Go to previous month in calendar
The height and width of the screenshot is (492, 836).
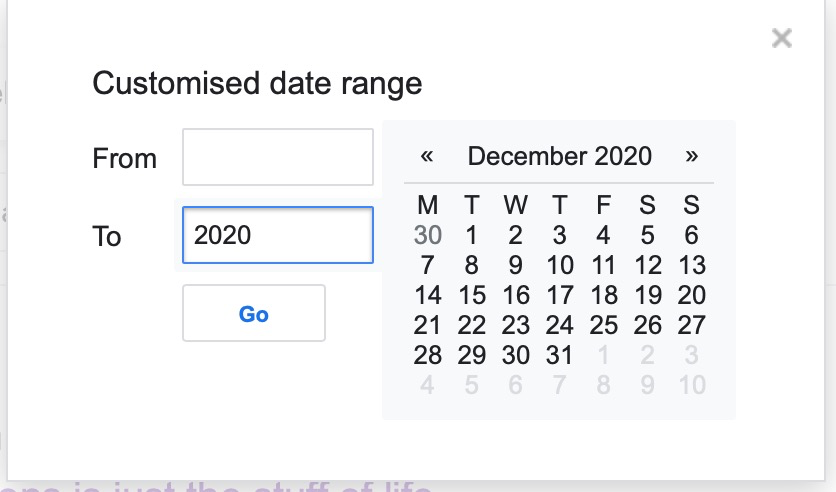click(x=427, y=156)
